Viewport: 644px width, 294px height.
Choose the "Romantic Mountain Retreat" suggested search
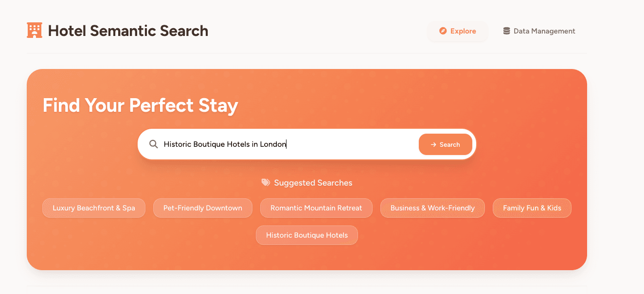tap(316, 208)
